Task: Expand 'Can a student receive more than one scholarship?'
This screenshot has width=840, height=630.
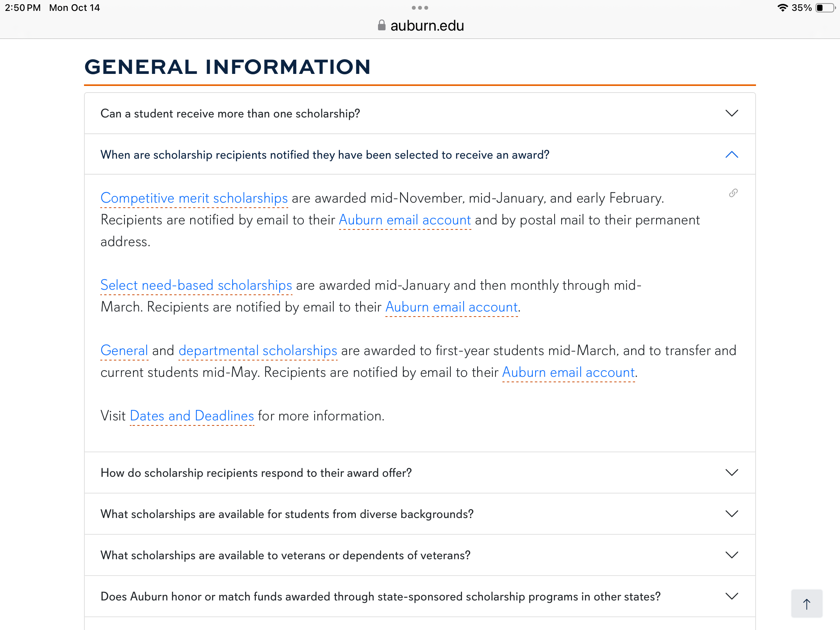Action: coord(420,114)
